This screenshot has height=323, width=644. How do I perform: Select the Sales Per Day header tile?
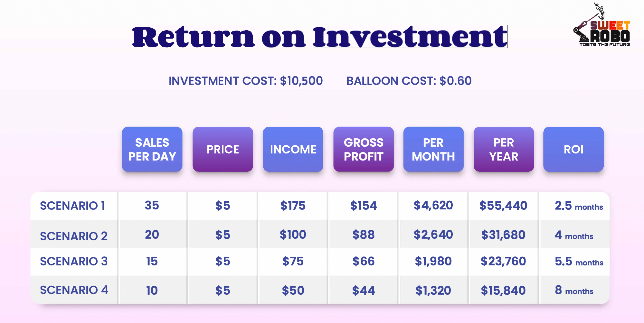click(152, 149)
